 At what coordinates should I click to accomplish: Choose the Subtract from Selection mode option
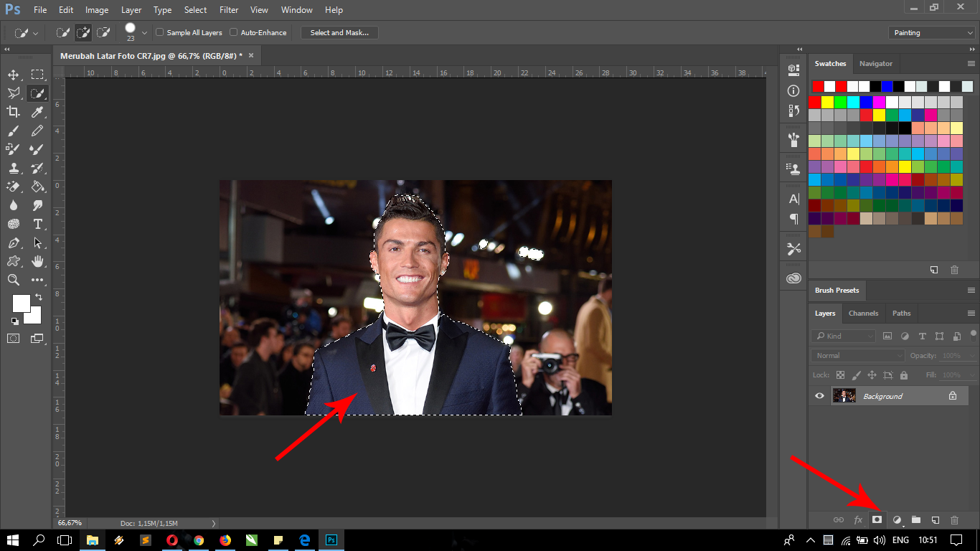point(103,32)
